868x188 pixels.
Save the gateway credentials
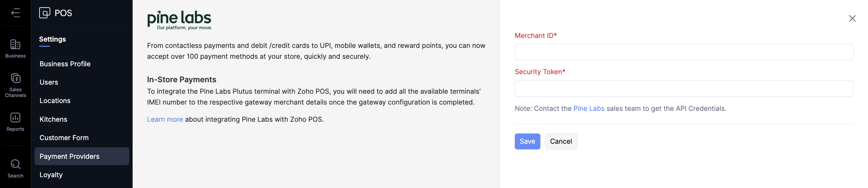527,142
